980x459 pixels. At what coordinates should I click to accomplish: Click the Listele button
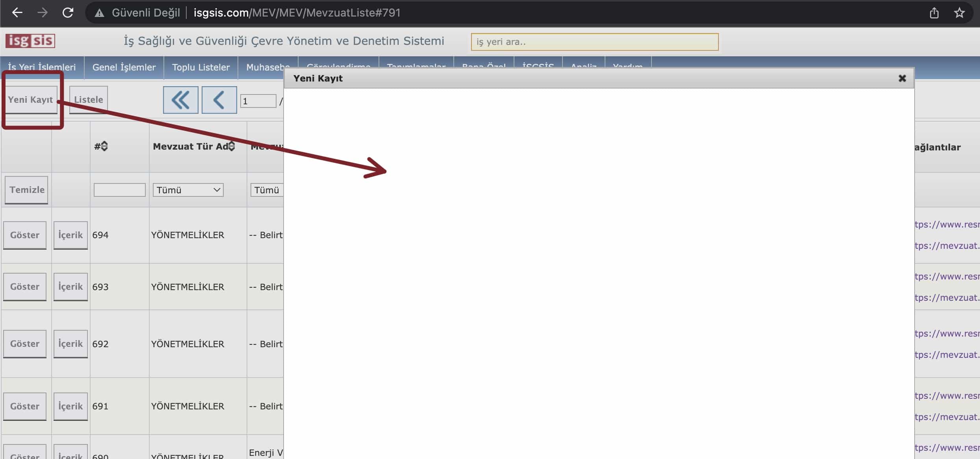click(x=88, y=100)
